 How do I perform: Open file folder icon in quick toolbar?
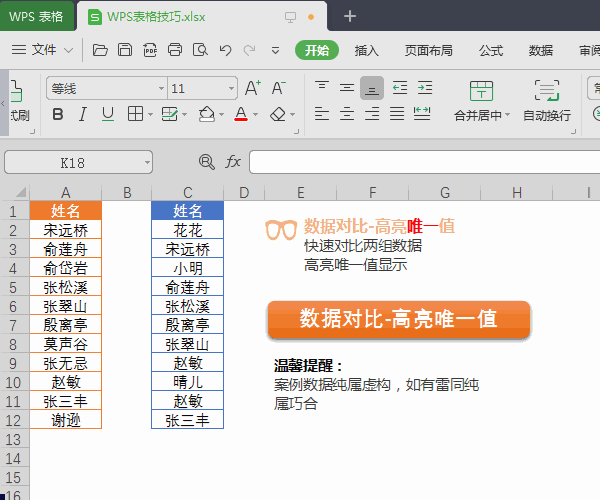coord(100,50)
